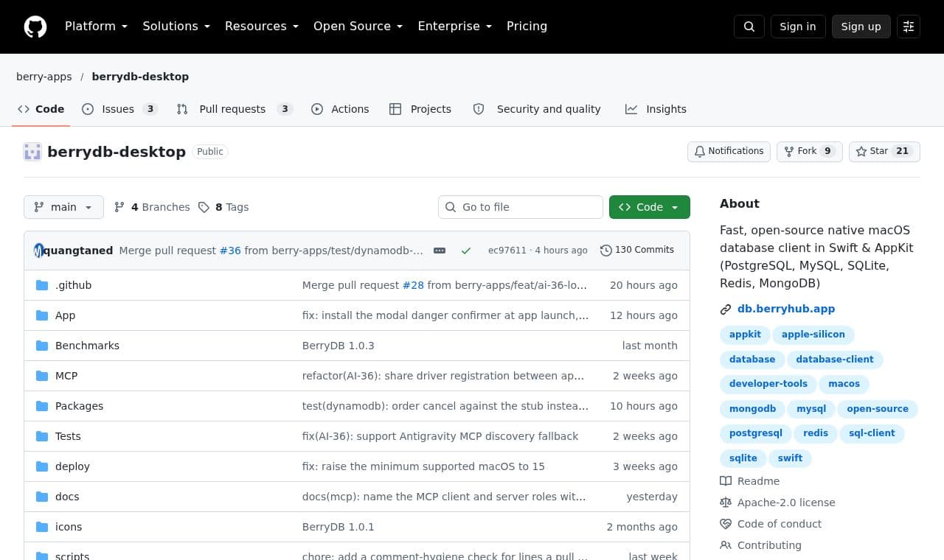Open the Insights tab

coord(656,109)
